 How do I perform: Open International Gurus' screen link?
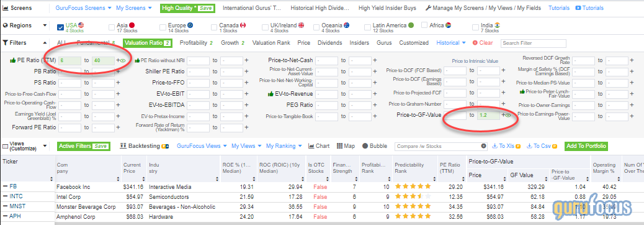coord(251,8)
